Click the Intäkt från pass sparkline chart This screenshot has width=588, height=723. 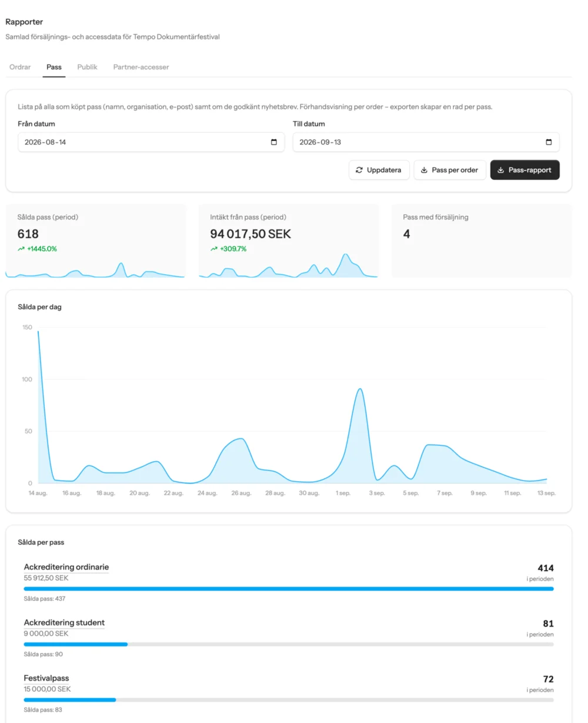point(288,266)
